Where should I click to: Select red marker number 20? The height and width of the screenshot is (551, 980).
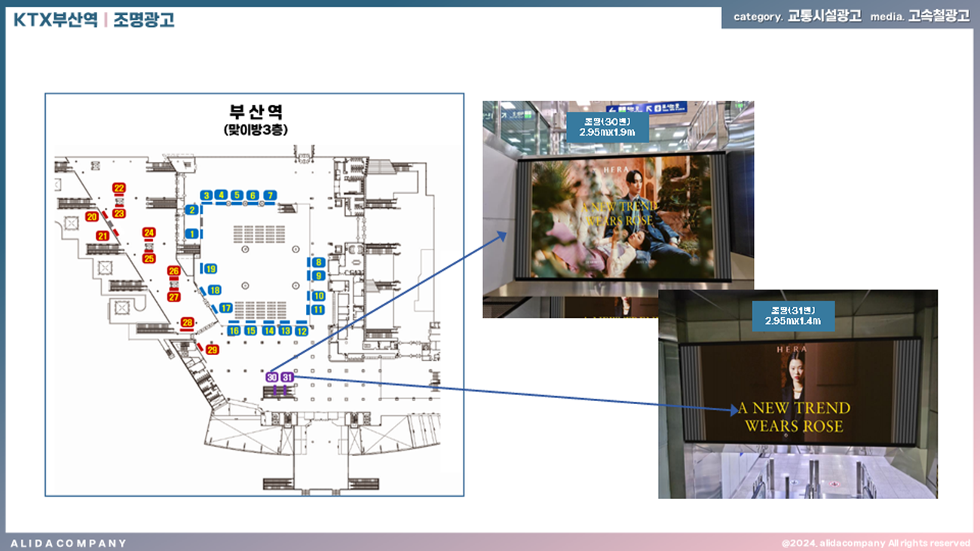[x=92, y=217]
